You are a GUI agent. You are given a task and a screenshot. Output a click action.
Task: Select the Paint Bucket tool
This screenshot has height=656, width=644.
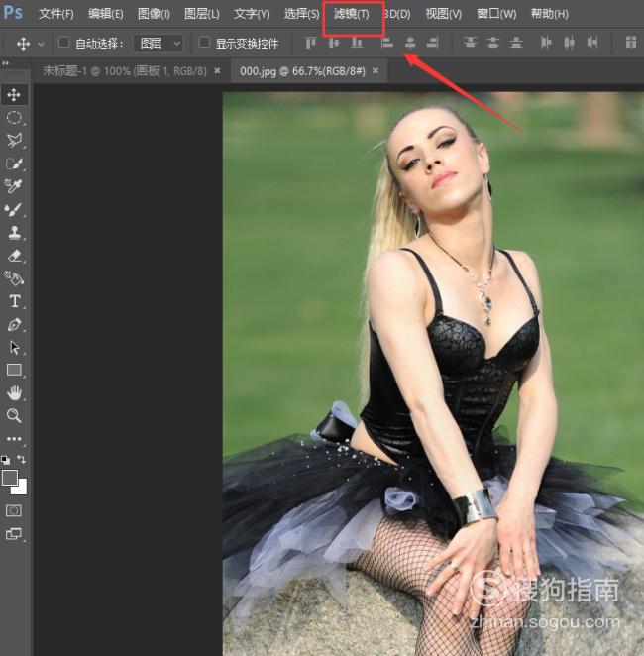tap(14, 278)
